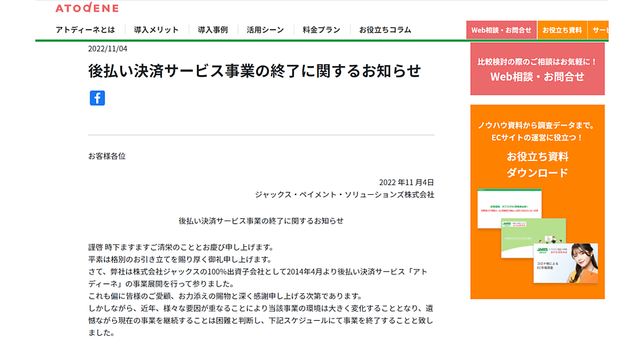Click the ジャックス・ペイメント・ソリューションズ株式会社 company name
Viewport: 644px width, 338px height.
click(345, 195)
